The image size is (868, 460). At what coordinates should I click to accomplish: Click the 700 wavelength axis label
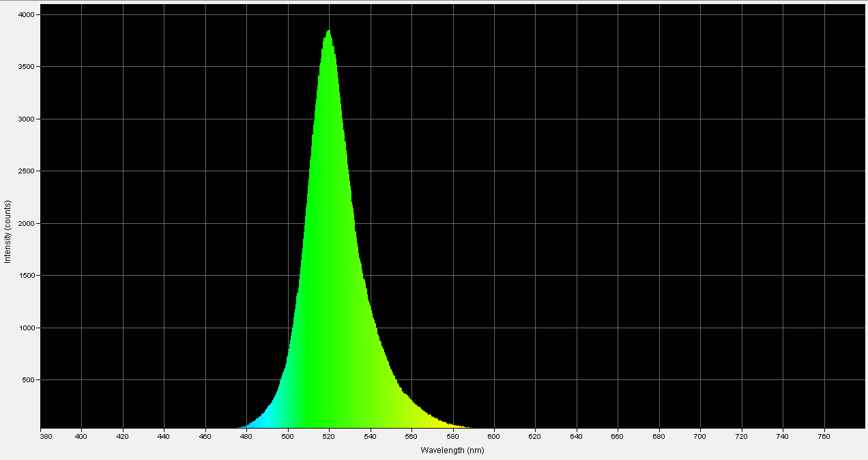tap(700, 435)
